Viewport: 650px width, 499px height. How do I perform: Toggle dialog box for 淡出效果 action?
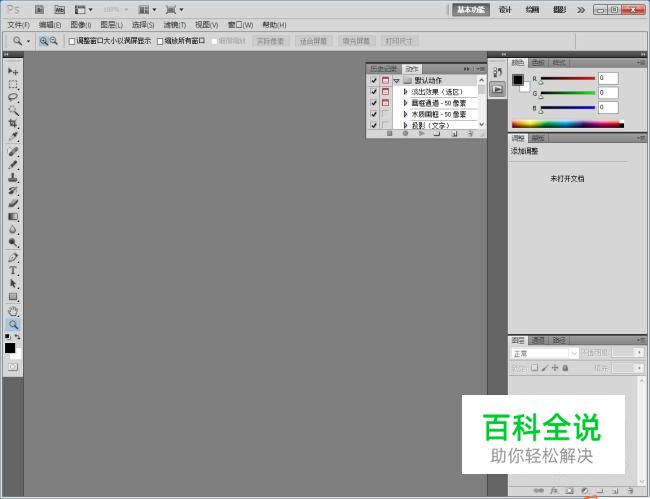386,92
